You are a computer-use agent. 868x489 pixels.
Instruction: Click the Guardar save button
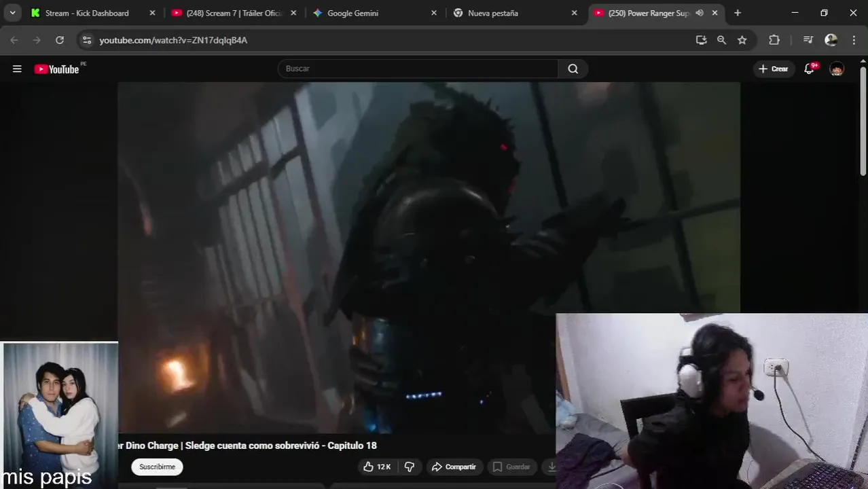pos(511,467)
